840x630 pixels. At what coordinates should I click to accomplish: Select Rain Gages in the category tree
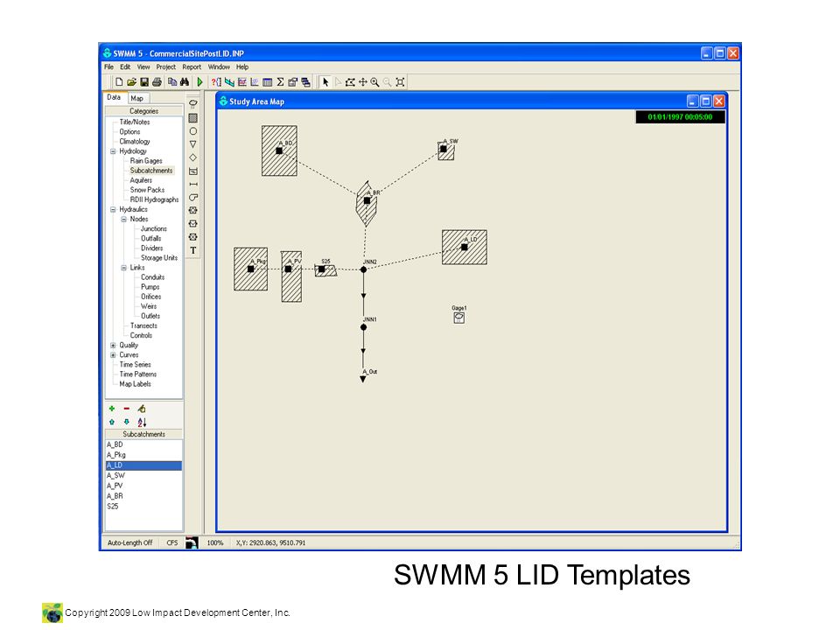(146, 161)
